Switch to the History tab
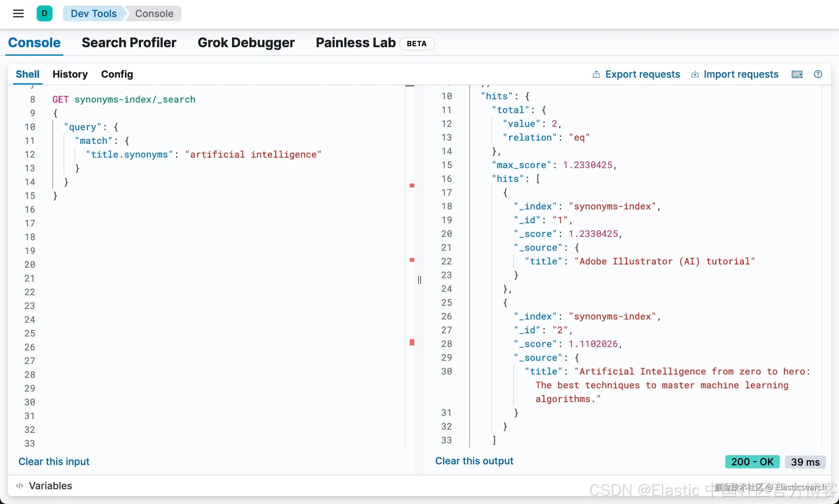 (x=70, y=74)
